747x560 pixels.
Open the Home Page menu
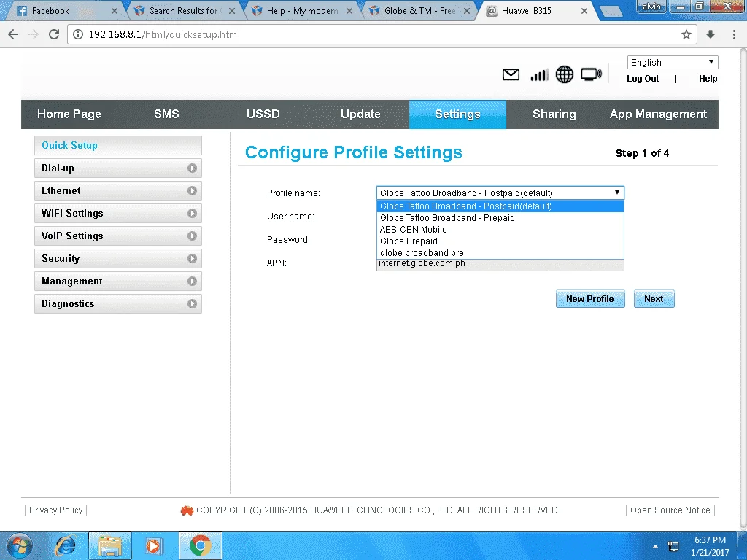[69, 114]
